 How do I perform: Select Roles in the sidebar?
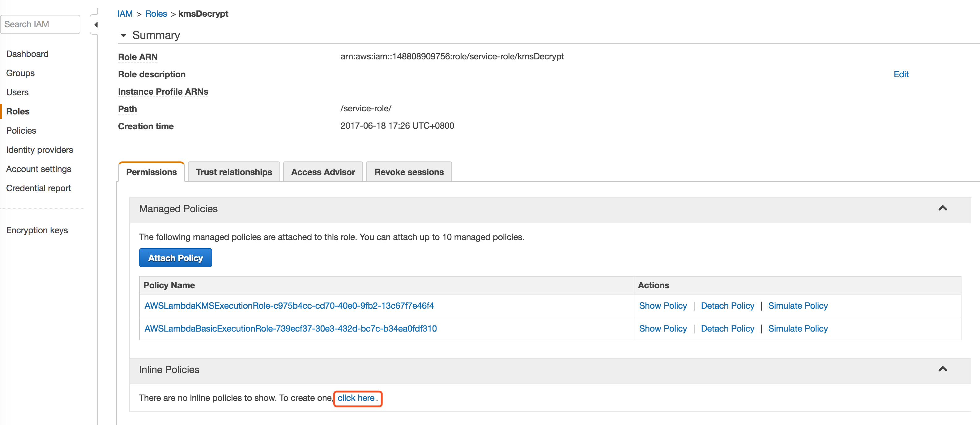coord(18,111)
